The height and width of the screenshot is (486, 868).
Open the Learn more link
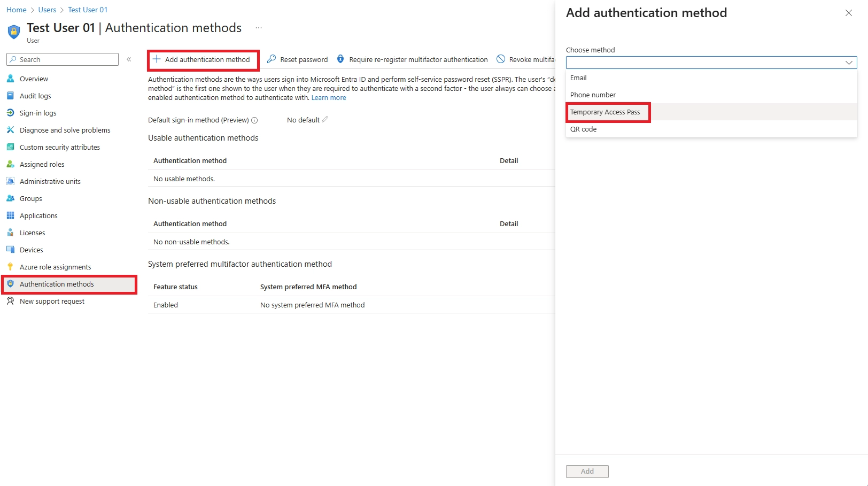[329, 98]
